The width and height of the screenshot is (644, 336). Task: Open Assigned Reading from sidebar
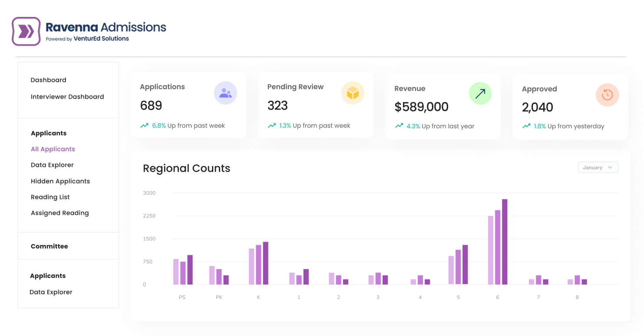[x=60, y=213]
